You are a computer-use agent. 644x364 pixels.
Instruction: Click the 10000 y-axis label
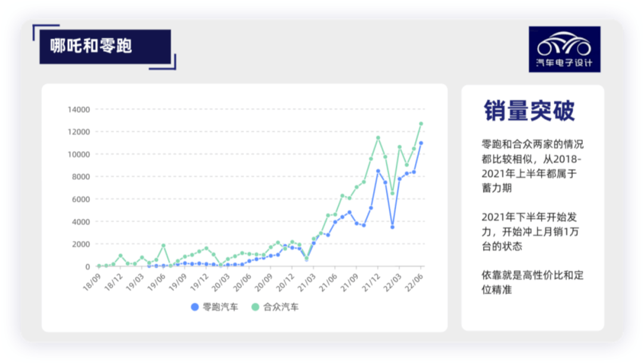(79, 154)
